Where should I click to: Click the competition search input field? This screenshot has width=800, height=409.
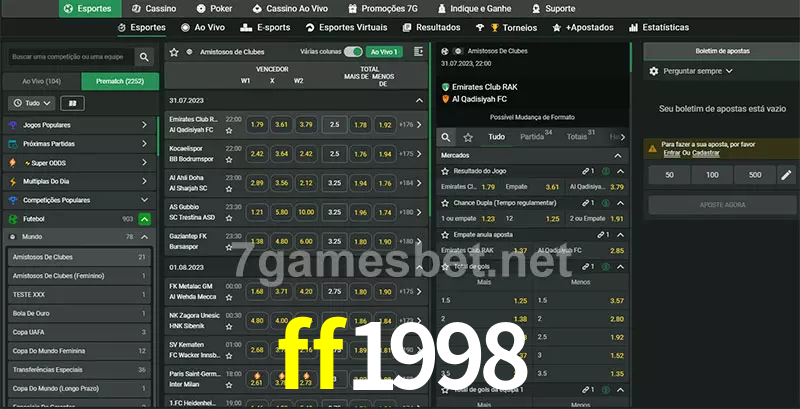coord(68,58)
